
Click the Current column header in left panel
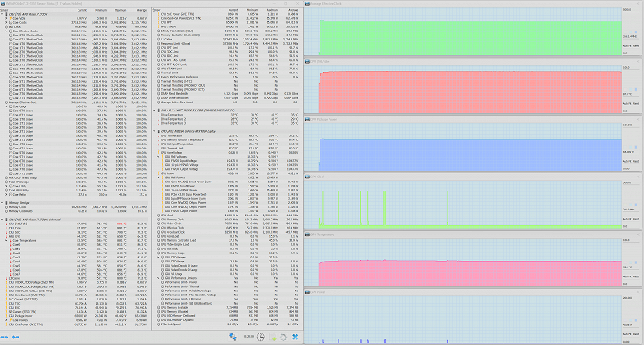(x=82, y=10)
